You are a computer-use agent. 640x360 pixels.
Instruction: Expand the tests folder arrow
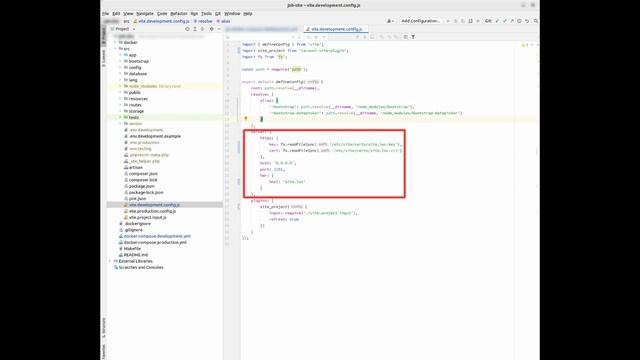pyautogui.click(x=120, y=117)
